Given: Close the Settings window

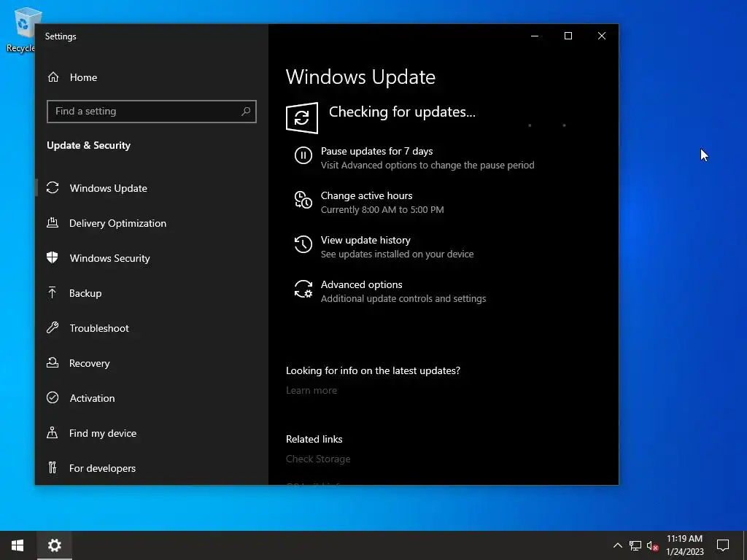Looking at the screenshot, I should [x=602, y=36].
